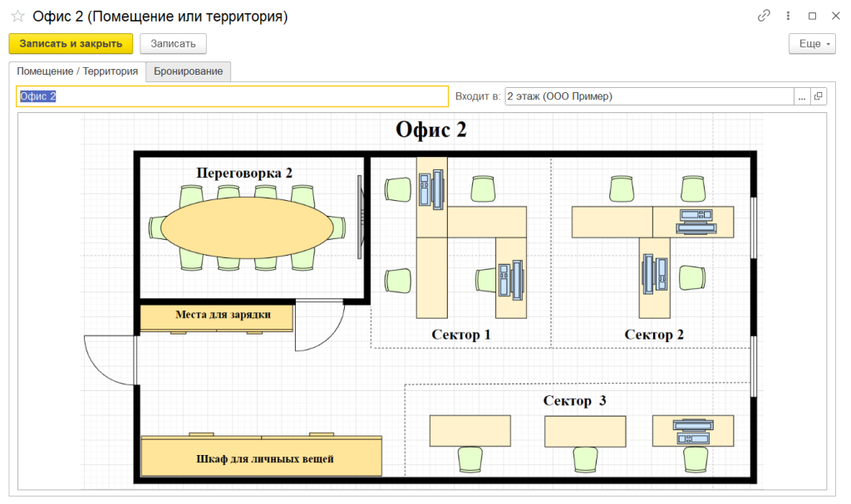Click the get-link chain icon
Viewport: 851px width, 504px height.
[x=764, y=16]
